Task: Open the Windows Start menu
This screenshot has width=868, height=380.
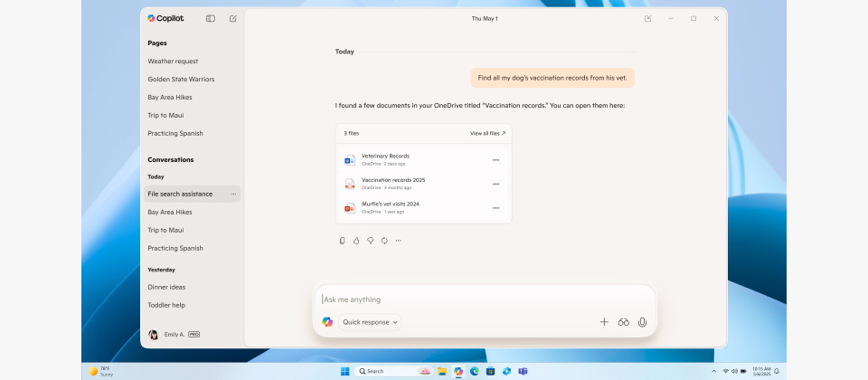Action: pos(344,371)
